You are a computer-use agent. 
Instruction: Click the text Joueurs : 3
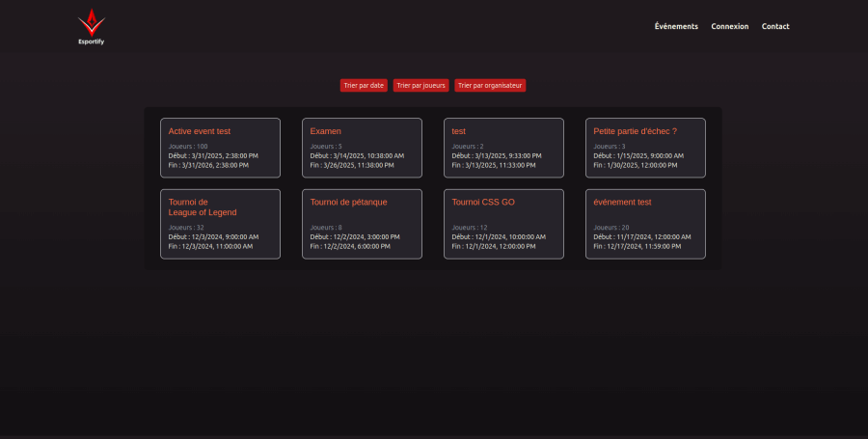pyautogui.click(x=610, y=146)
